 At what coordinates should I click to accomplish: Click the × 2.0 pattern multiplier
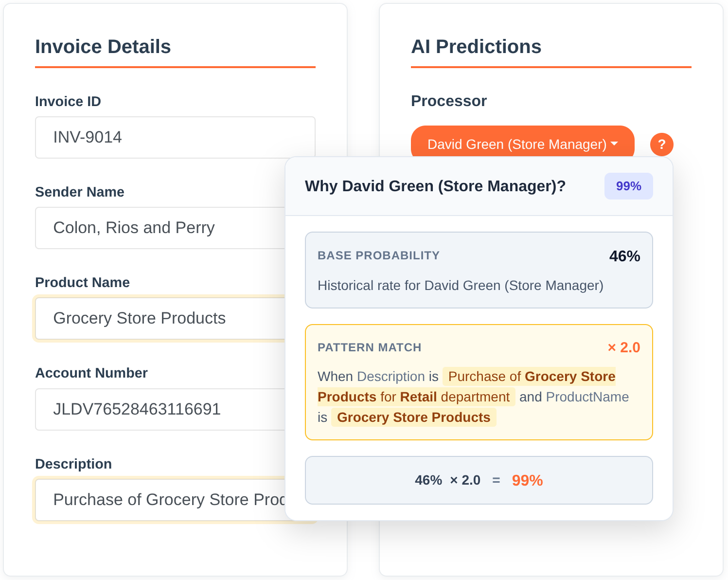(624, 347)
